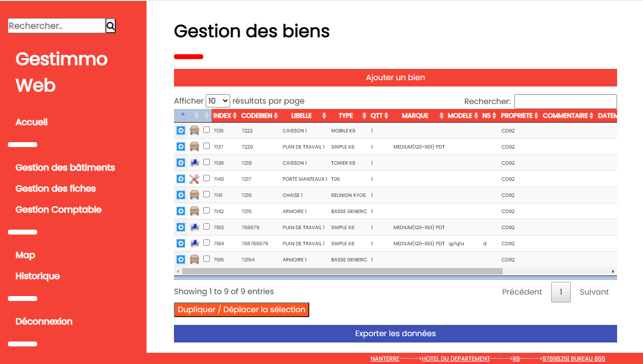Sort the table by CODEBIEN column
Viewport: 643px width, 364px height.
(259, 116)
